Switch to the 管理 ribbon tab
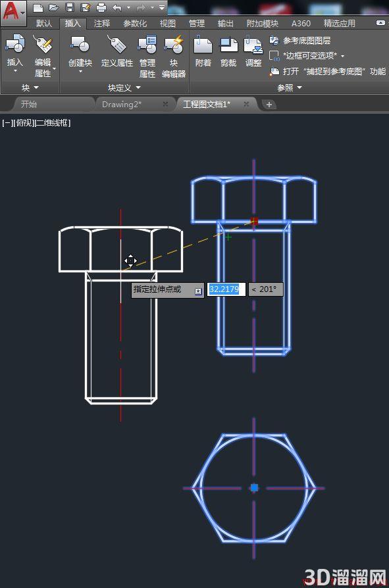This screenshot has width=389, height=588. pos(197,23)
